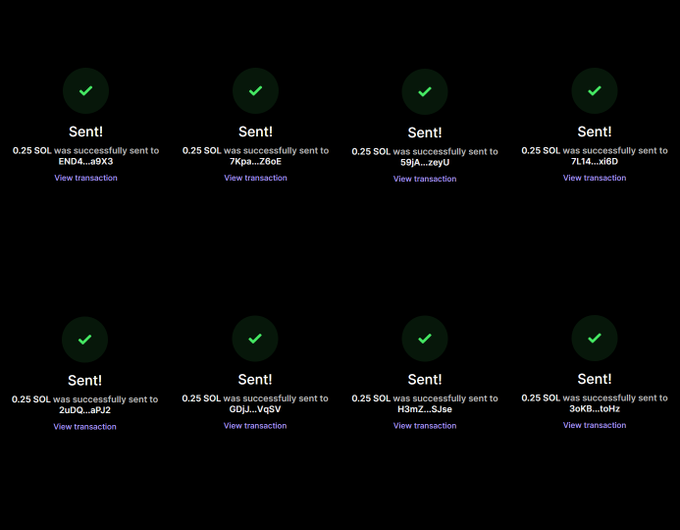Select the address text 7L14...xi6D
This screenshot has height=530, width=680.
(595, 161)
